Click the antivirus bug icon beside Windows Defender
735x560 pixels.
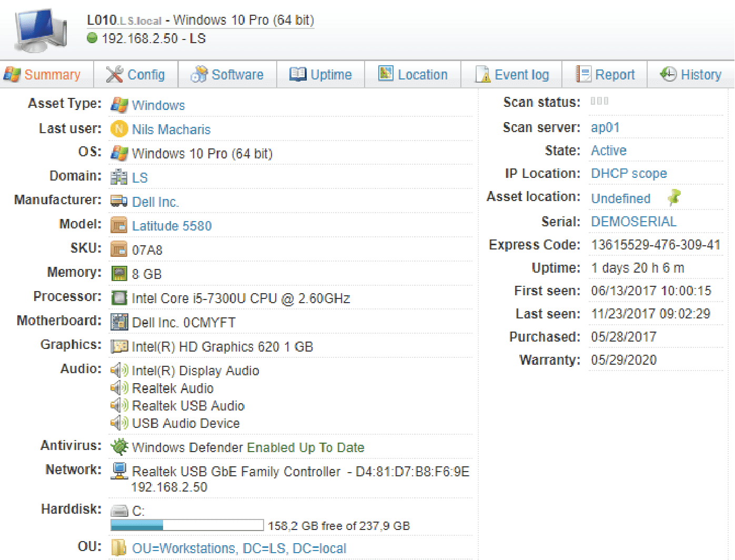[119, 447]
